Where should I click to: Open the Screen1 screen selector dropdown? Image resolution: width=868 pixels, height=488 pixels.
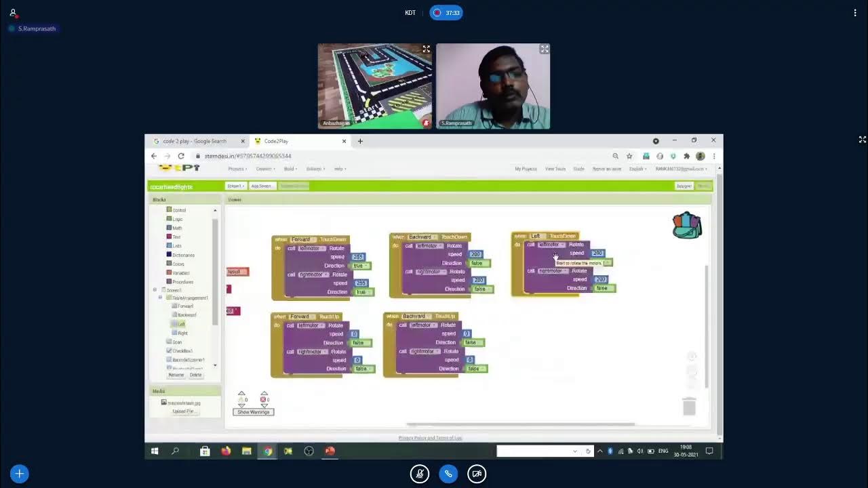236,186
